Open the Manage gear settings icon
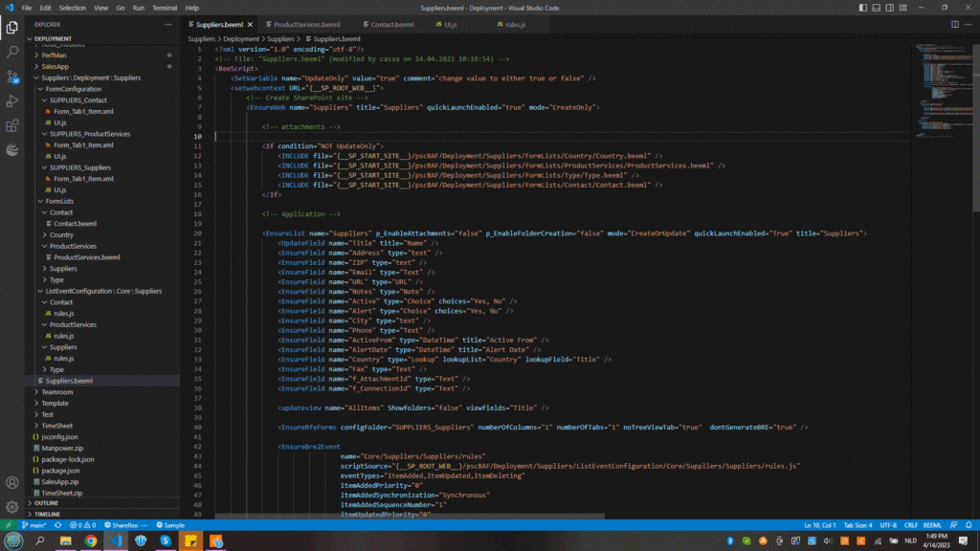Viewport: 980px width, 551px height. [11, 507]
